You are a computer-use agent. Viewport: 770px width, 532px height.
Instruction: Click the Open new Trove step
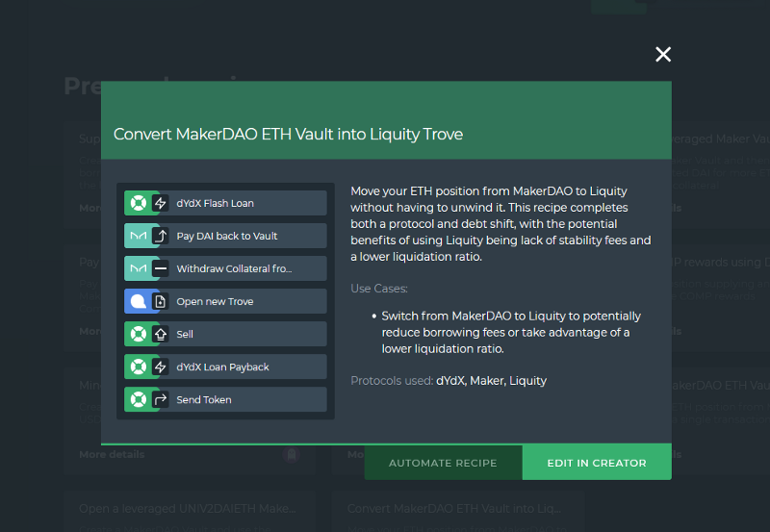225,301
